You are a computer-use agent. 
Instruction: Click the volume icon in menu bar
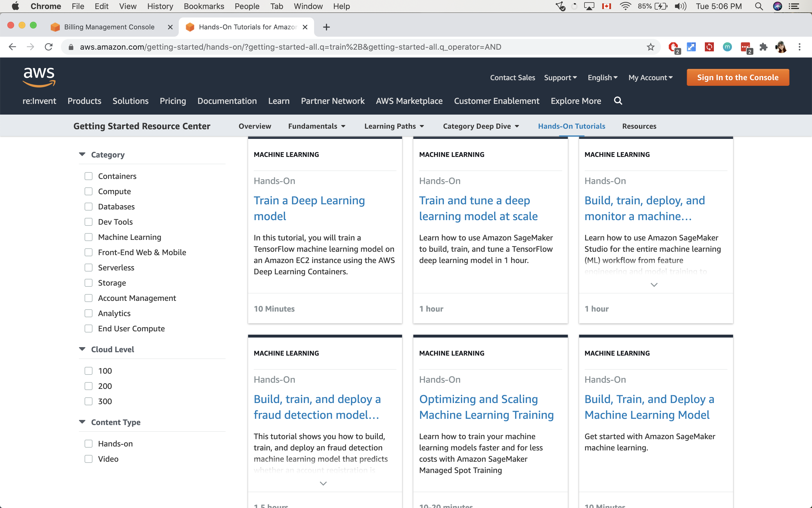[680, 6]
